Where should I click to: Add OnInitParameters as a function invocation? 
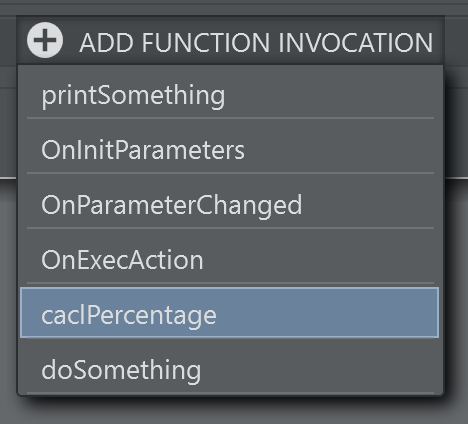pyautogui.click(x=230, y=150)
